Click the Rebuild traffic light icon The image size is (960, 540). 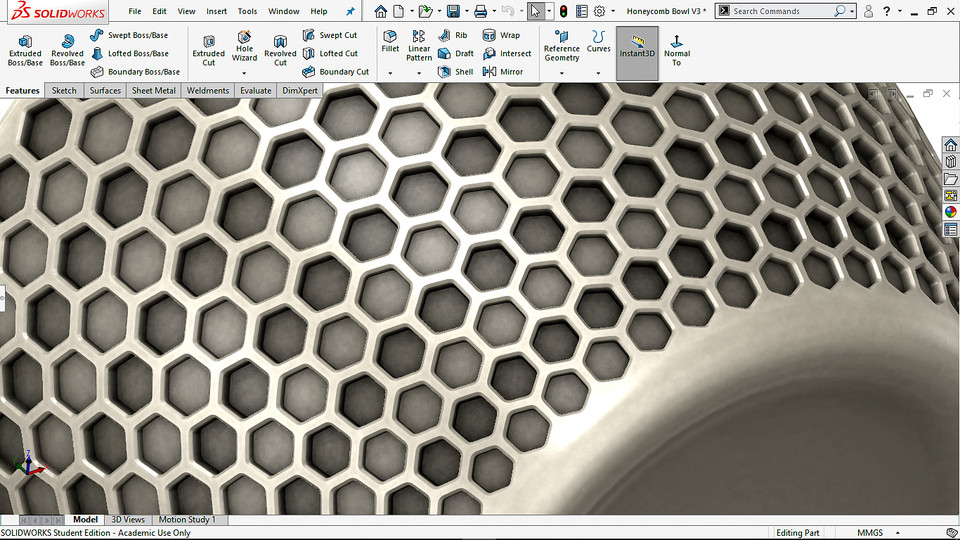562,11
